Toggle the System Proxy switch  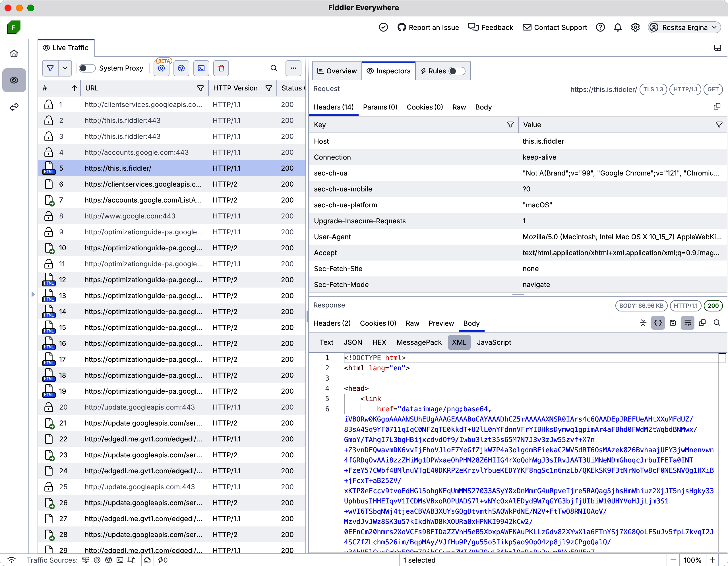pyautogui.click(x=87, y=68)
